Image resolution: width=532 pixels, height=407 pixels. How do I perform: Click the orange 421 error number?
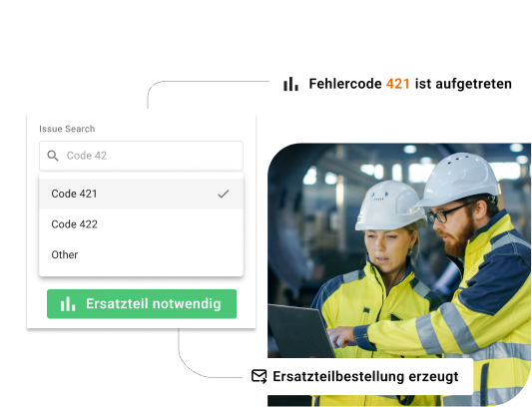pyautogui.click(x=398, y=84)
